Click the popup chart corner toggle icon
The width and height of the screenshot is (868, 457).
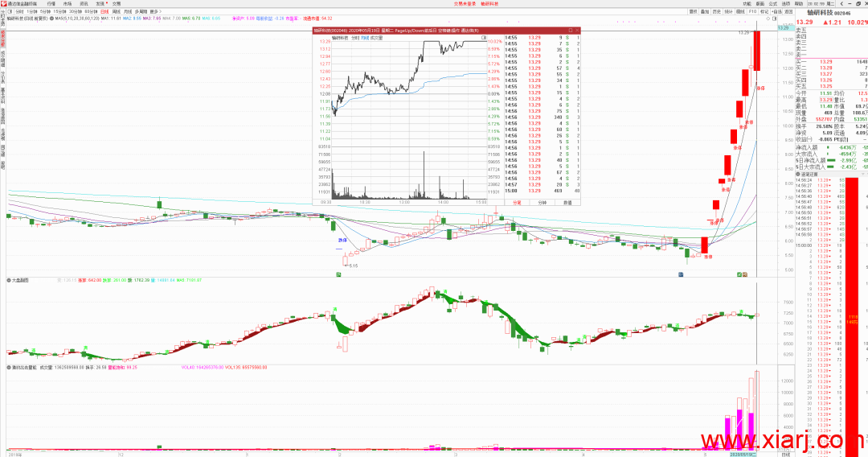point(484,39)
